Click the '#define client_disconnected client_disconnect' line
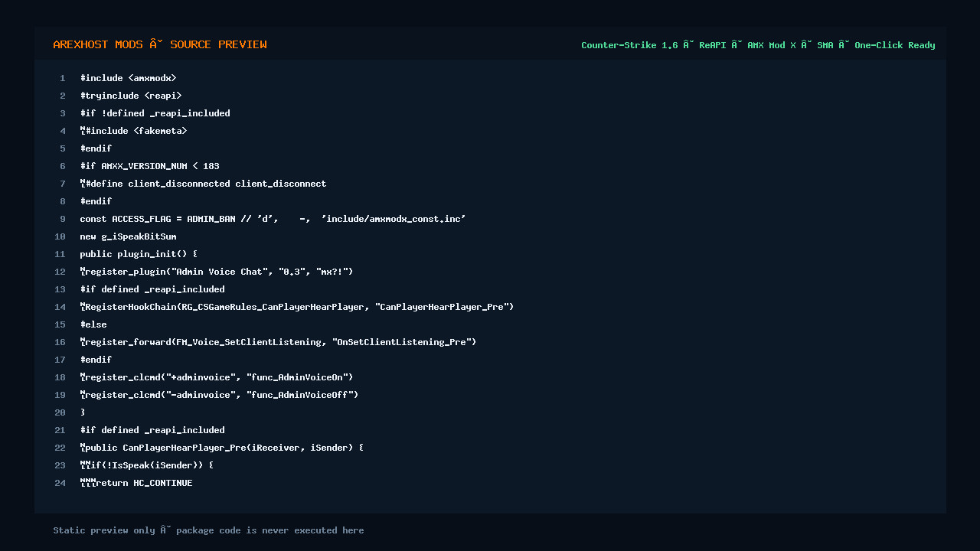 [203, 184]
